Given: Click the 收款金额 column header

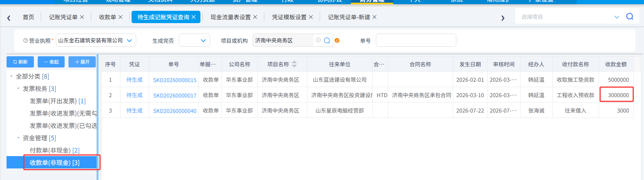Looking at the screenshot, I should click(616, 64).
